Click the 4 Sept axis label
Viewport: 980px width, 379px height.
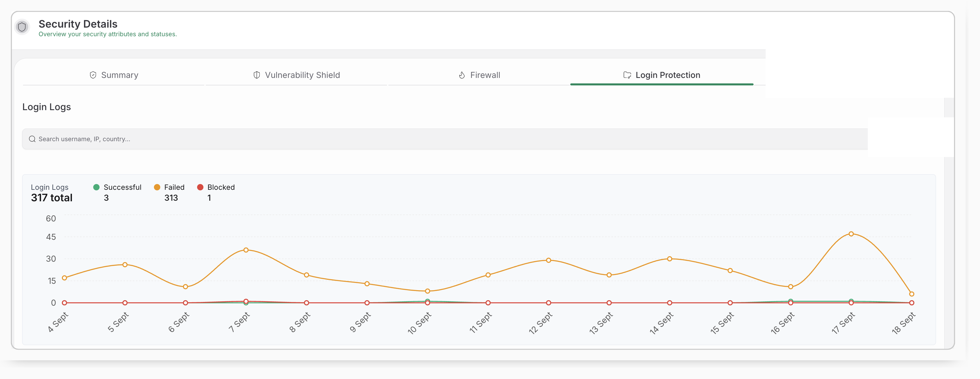pyautogui.click(x=58, y=322)
